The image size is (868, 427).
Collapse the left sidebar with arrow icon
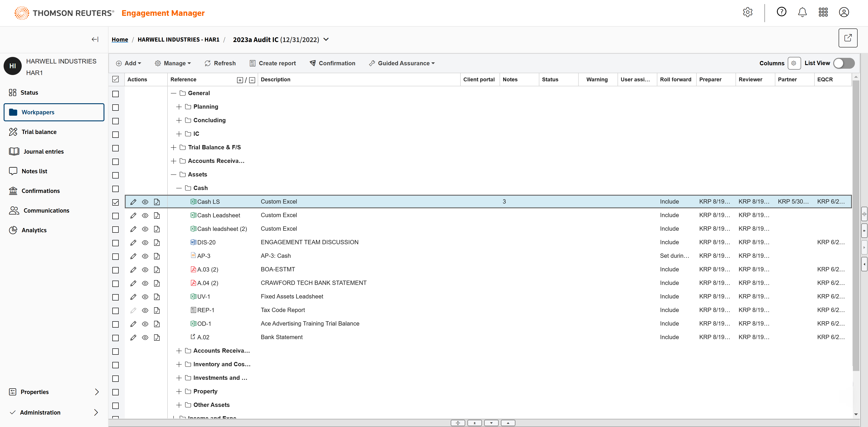coord(95,39)
